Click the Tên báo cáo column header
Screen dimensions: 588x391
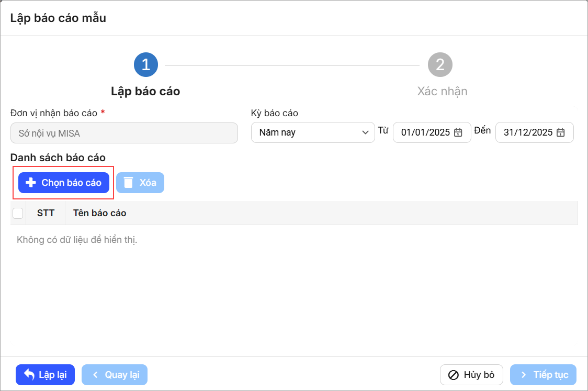(100, 213)
